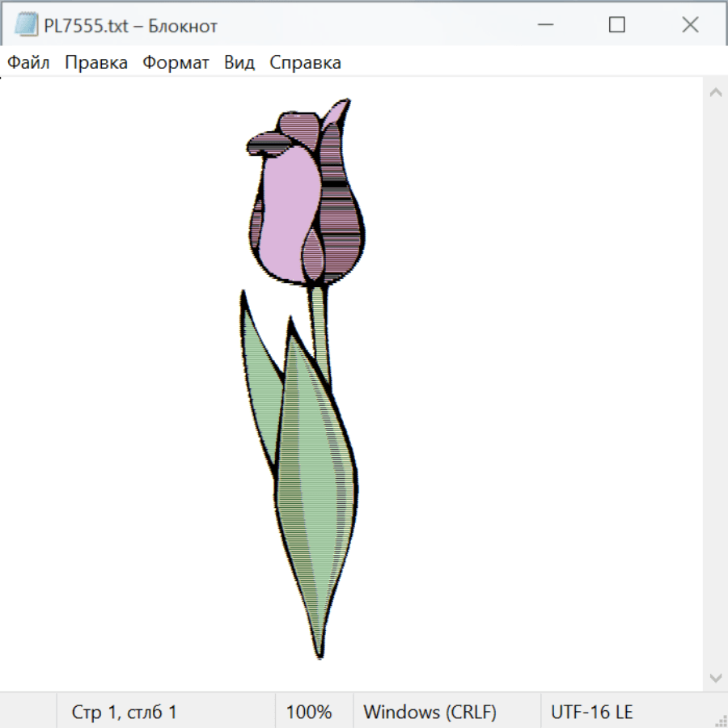Click the 'Стр 1, стлб 1' status field
The width and height of the screenshot is (728, 728).
pyautogui.click(x=124, y=713)
